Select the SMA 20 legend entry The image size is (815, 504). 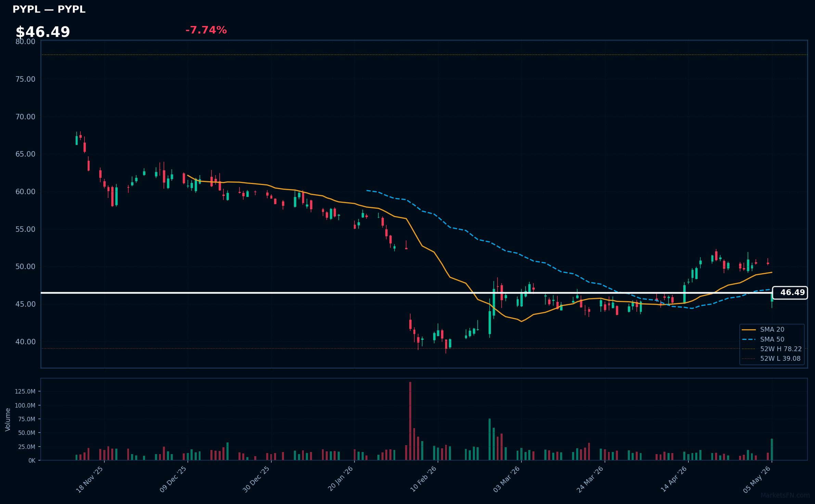coord(772,330)
